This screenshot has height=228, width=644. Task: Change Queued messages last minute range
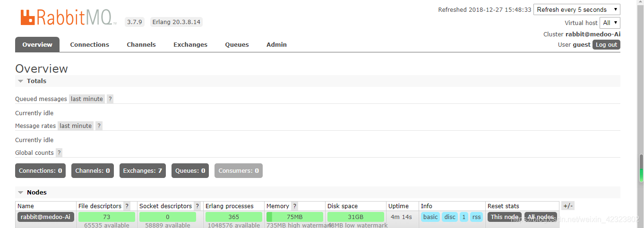tap(87, 99)
